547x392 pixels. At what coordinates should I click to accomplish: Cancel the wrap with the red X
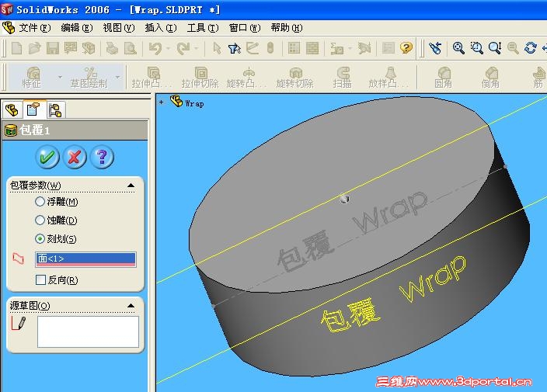coord(75,157)
